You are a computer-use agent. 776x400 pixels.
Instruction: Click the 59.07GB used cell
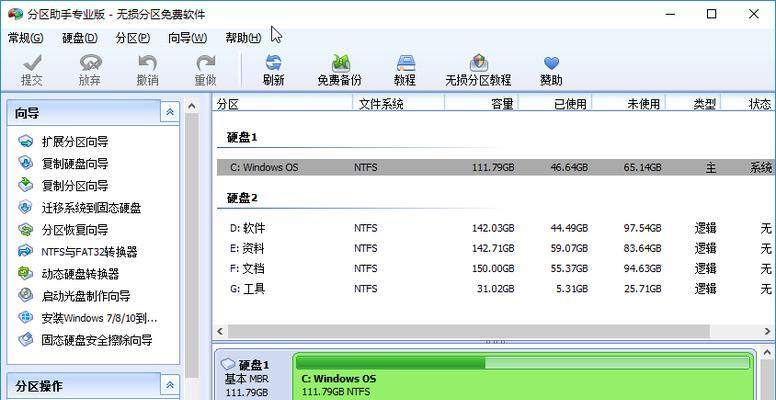[569, 248]
